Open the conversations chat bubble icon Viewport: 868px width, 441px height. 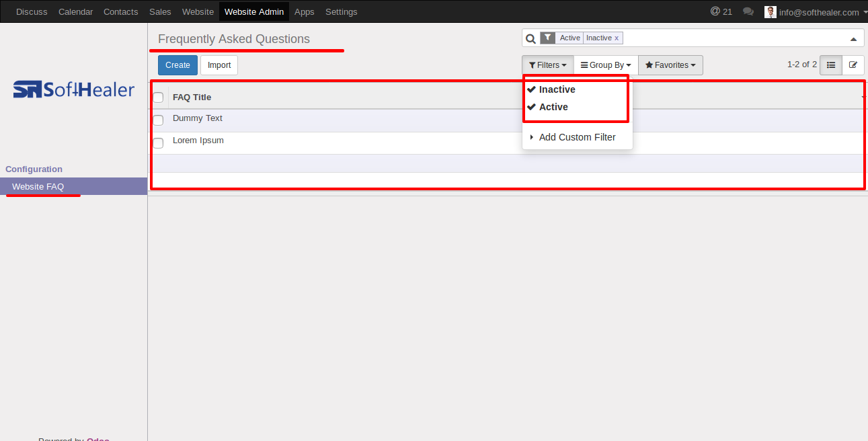tap(748, 11)
